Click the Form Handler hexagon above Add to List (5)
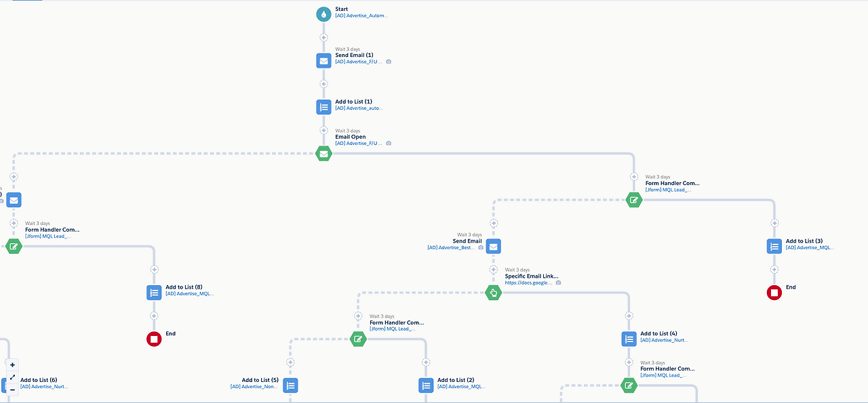The image size is (868, 403). click(x=358, y=339)
